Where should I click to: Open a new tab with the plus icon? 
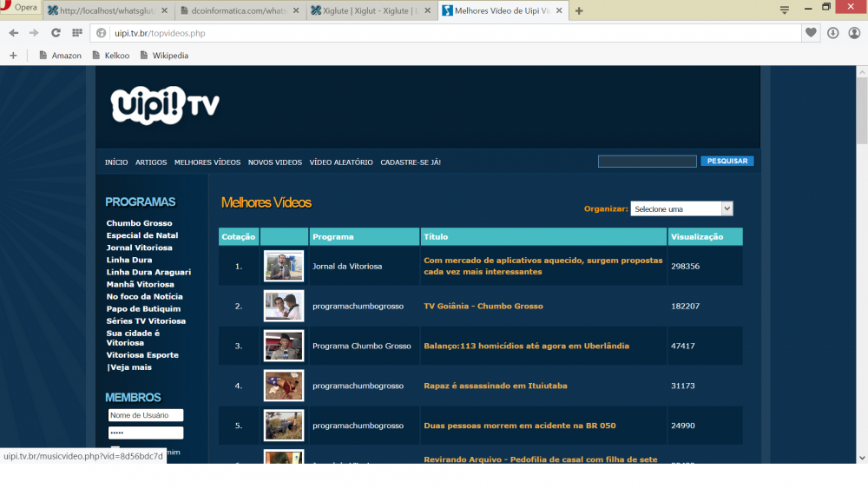[579, 10]
